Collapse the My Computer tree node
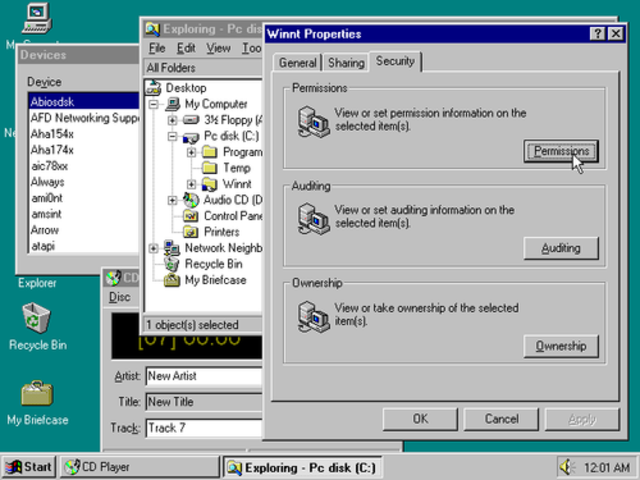 pos(153,104)
